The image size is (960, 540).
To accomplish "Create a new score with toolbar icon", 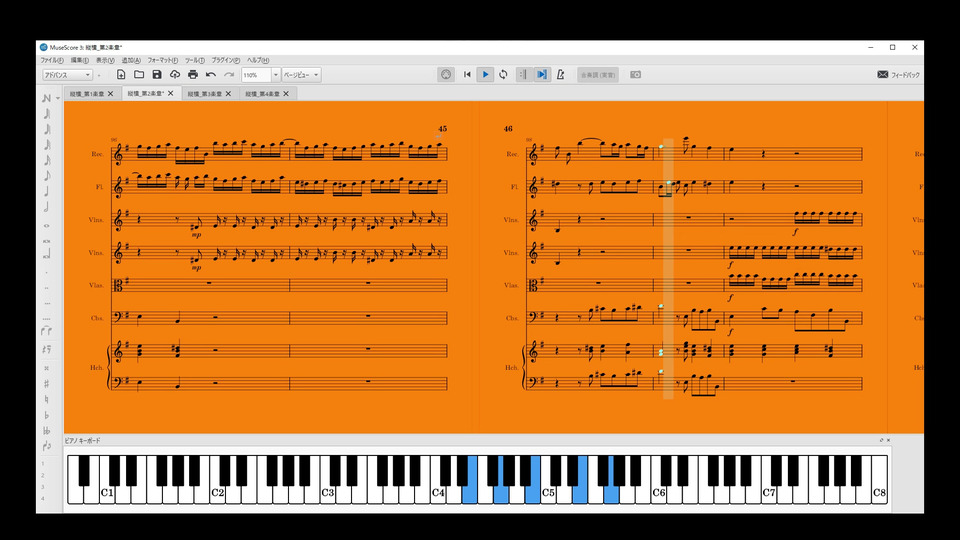I will (x=121, y=75).
